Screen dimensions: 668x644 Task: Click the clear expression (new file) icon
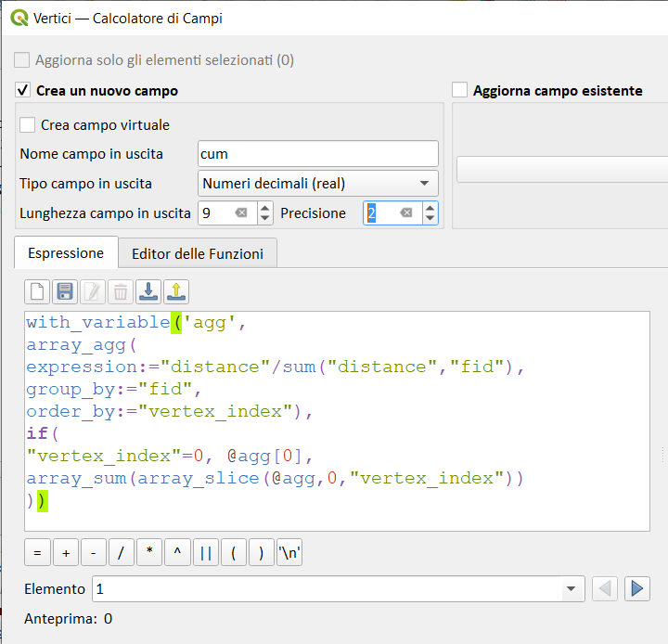(x=37, y=292)
